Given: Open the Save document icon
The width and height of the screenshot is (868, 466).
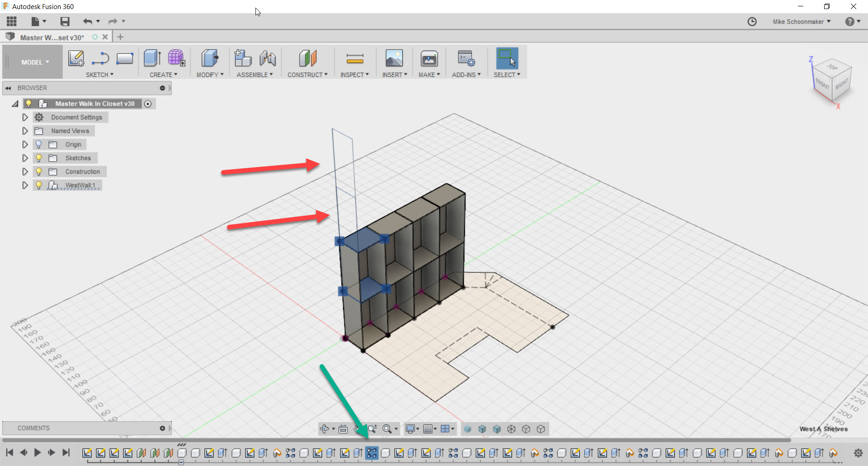Looking at the screenshot, I should 64,21.
